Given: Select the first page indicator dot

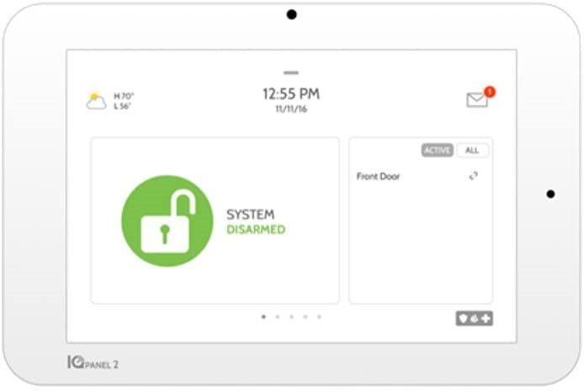Looking at the screenshot, I should point(263,317).
